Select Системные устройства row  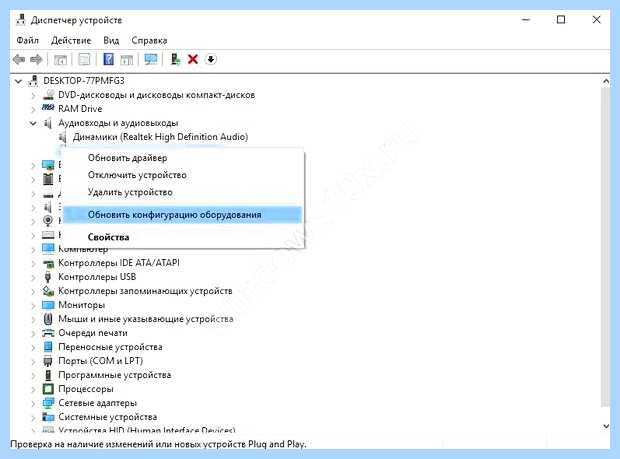pos(108,417)
